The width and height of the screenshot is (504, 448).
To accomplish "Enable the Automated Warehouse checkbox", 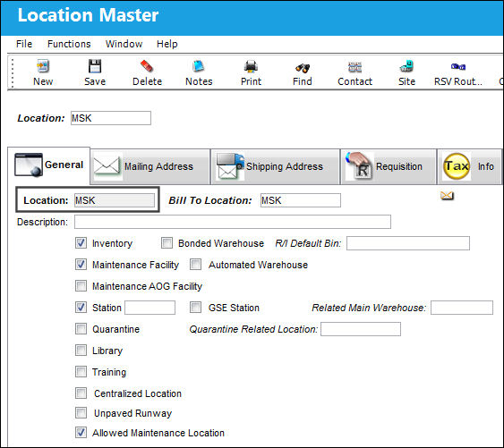I will [x=195, y=265].
